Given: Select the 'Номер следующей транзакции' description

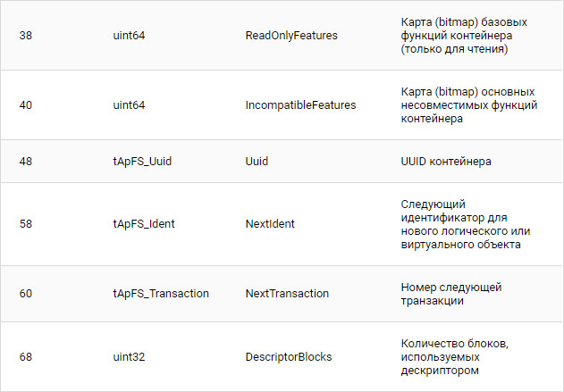Looking at the screenshot, I should 451,294.
